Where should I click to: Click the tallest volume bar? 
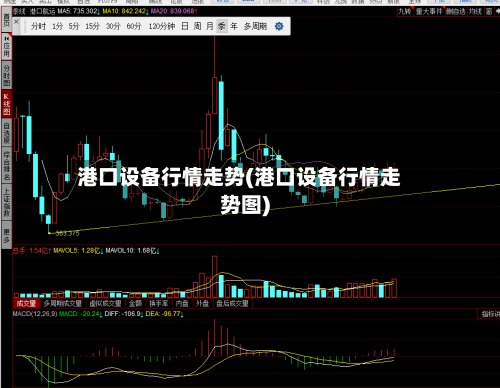pos(215,277)
